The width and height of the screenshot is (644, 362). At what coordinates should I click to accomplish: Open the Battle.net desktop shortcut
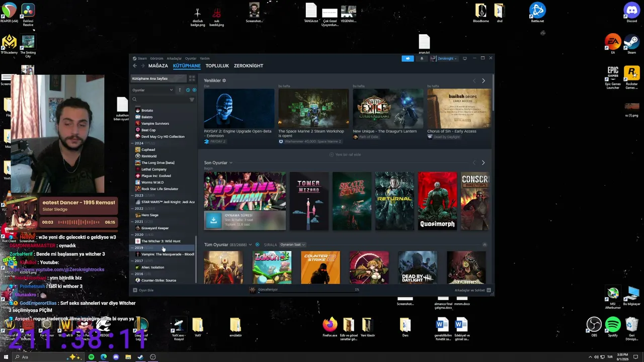pos(537,13)
